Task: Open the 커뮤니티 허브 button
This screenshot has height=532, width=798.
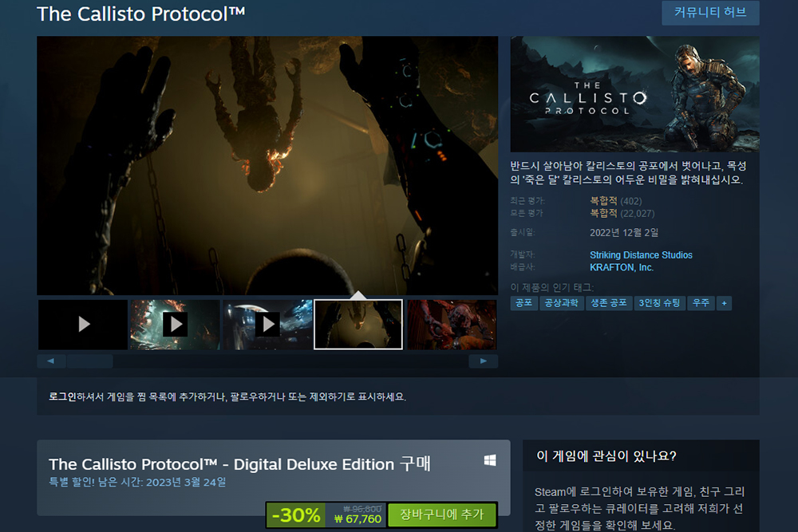Action: coord(710,12)
